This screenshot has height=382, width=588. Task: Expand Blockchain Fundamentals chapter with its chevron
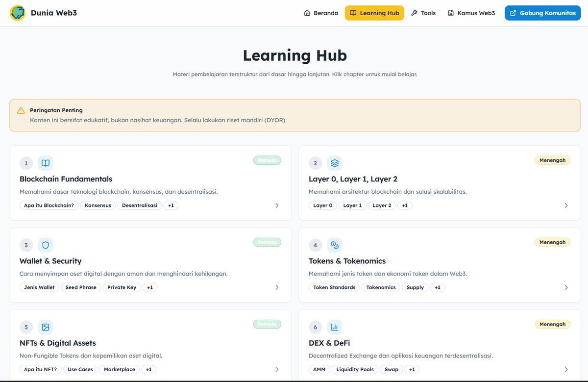click(277, 205)
